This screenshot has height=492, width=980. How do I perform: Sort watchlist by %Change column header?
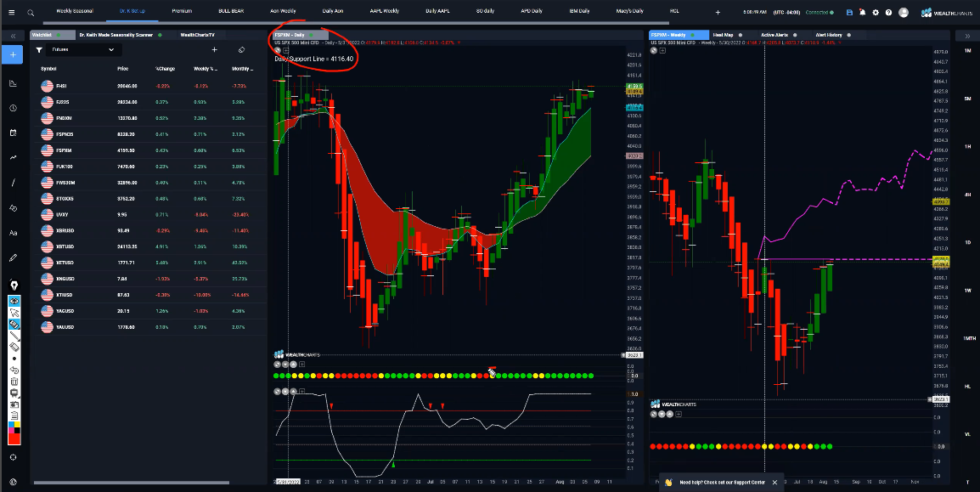coord(165,69)
